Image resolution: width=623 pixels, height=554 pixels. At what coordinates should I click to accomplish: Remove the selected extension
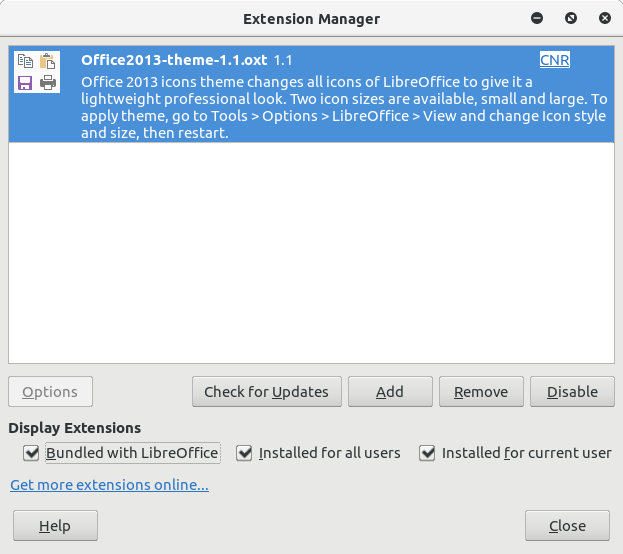click(x=481, y=392)
